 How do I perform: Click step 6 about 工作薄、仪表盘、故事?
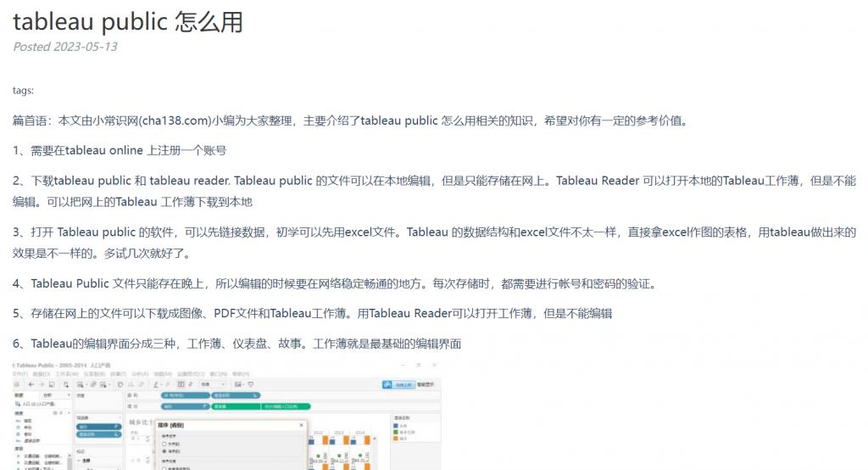pos(237,344)
